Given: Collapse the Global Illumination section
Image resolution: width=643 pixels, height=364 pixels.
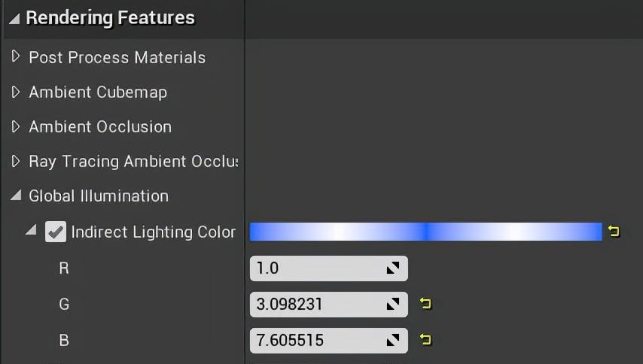Looking at the screenshot, I should point(16,196).
